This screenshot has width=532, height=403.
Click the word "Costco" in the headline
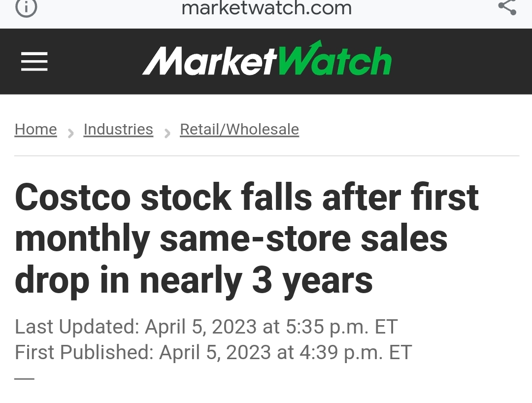pos(73,198)
